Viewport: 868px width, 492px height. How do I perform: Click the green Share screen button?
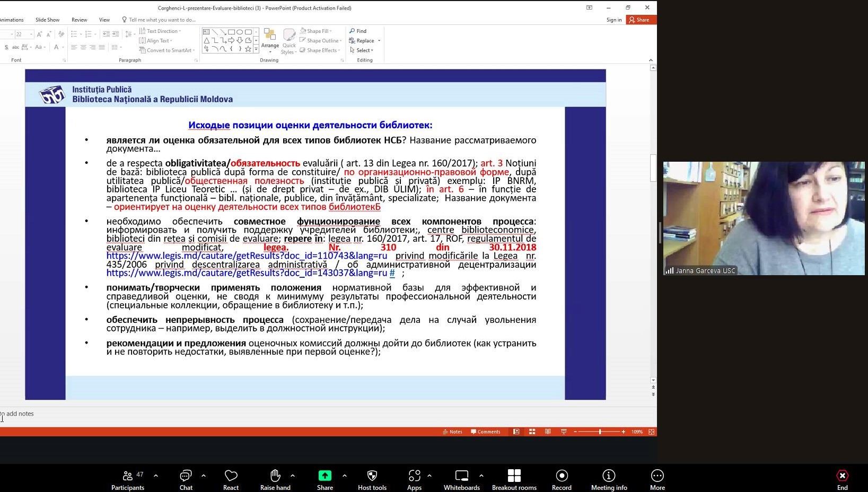[x=325, y=476]
